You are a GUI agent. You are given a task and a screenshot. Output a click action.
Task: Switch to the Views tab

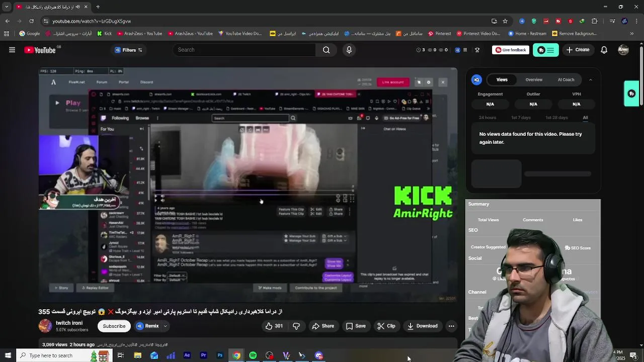coord(502,79)
